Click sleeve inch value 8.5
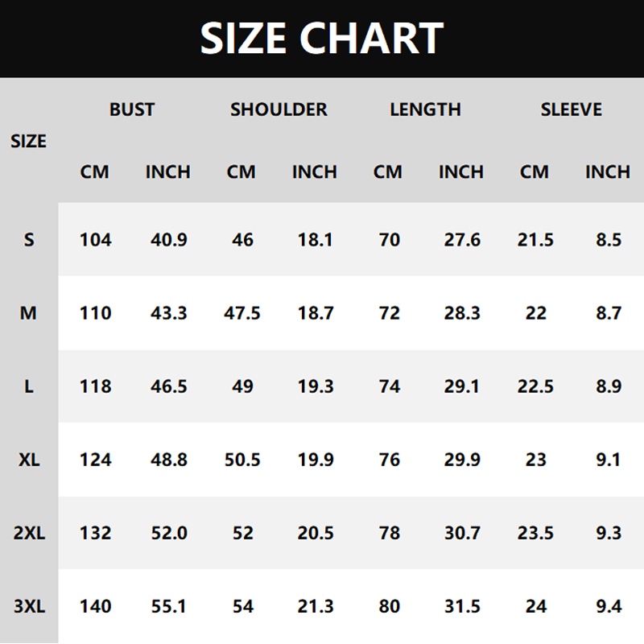This screenshot has height=644, width=644. click(x=609, y=239)
